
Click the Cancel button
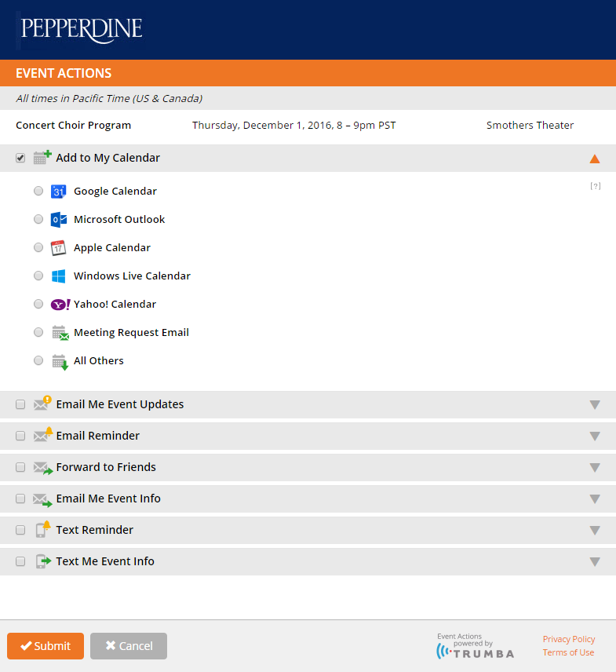point(129,646)
